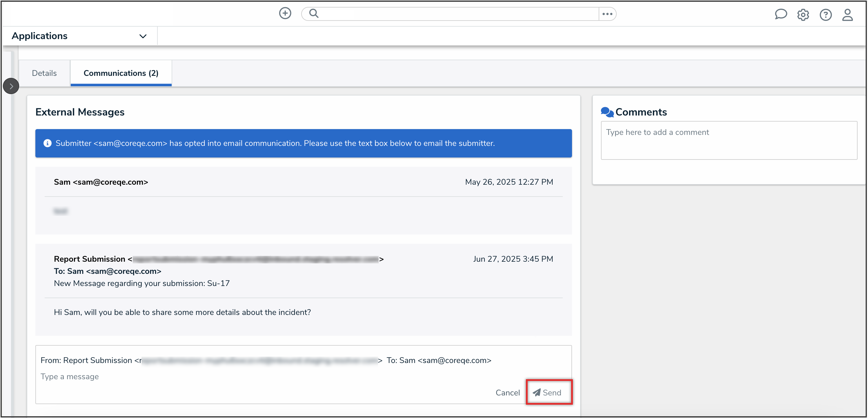The width and height of the screenshot is (868, 418).
Task: Click the search magnifier icon
Action: (x=314, y=14)
